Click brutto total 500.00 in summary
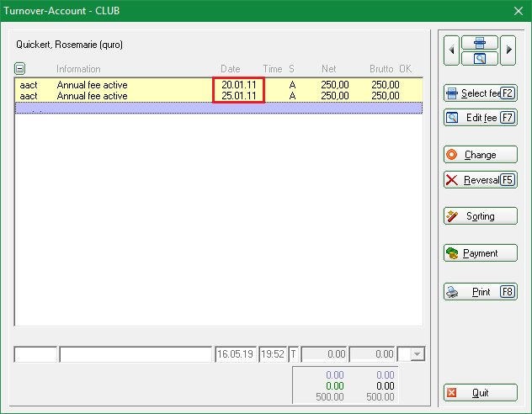Screen dimensions: 532x414 pos(380,396)
